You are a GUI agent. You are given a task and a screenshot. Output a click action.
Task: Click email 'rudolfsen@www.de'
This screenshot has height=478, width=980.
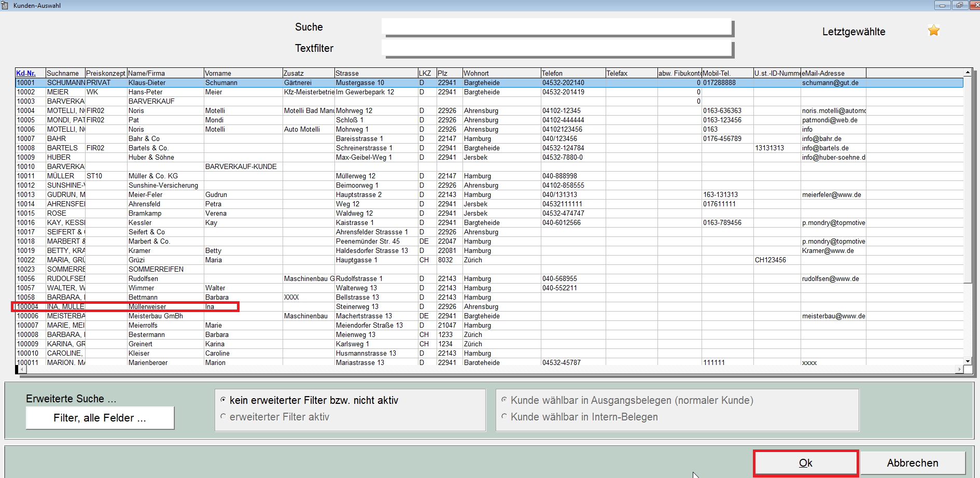[831, 278]
